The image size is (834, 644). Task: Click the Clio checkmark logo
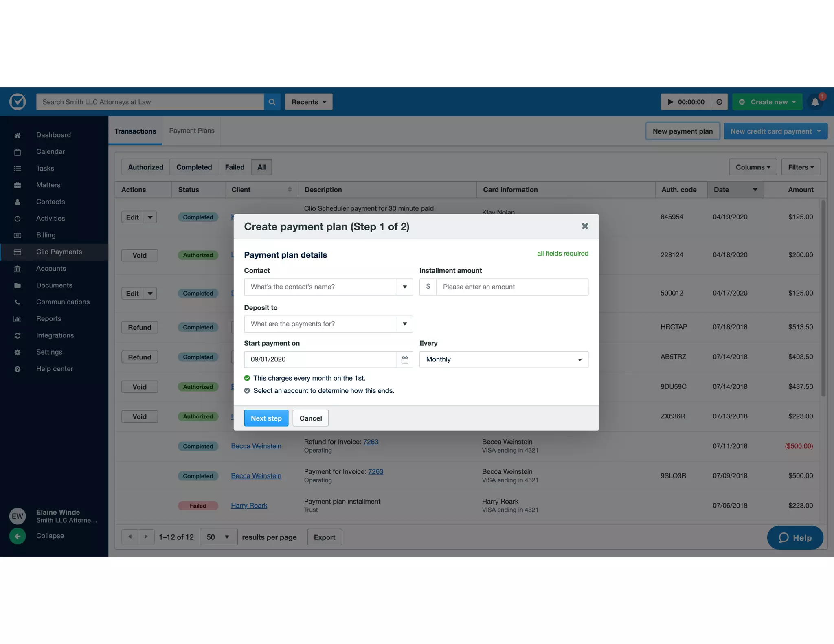[18, 102]
